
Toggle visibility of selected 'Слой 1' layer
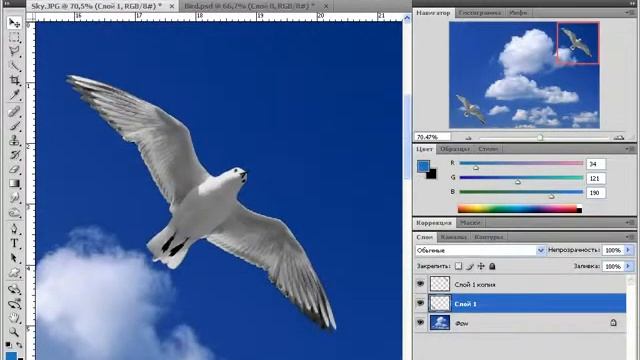coord(420,303)
